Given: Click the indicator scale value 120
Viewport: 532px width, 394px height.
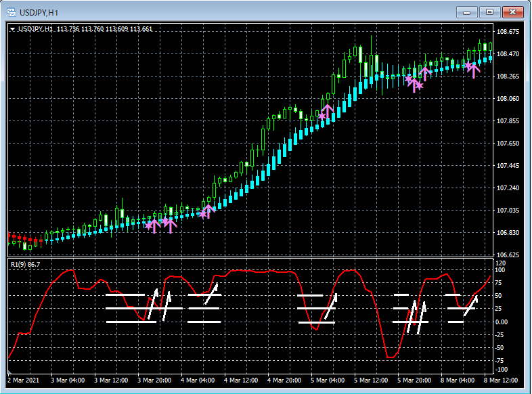Looking at the screenshot, I should [500, 263].
